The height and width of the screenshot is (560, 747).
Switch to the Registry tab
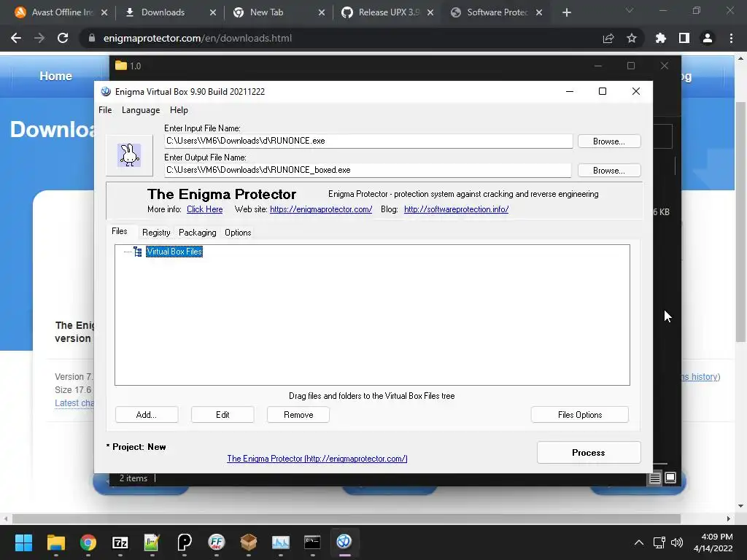156,233
